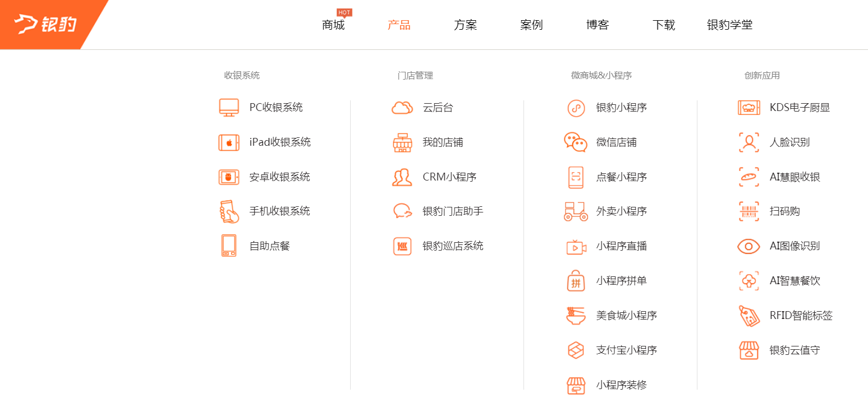Select the 外卖小程序 delivery scooter icon
Image resolution: width=868 pixels, height=407 pixels.
point(576,211)
